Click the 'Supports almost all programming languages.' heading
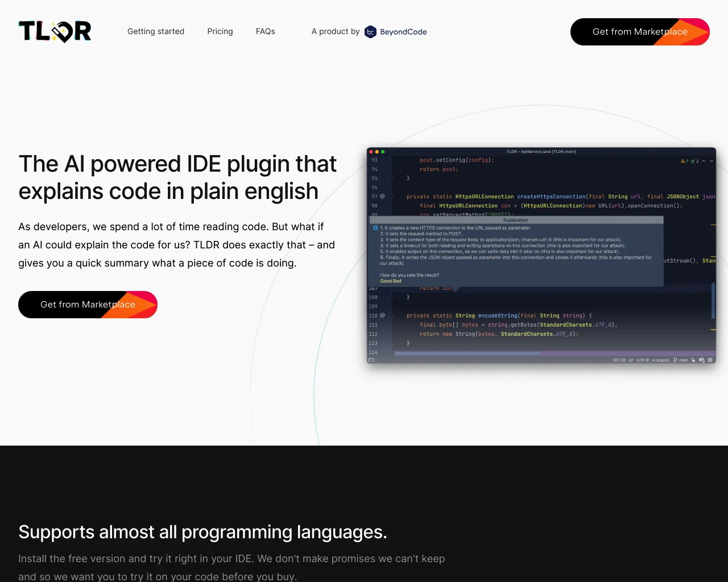This screenshot has height=582, width=728. (202, 532)
